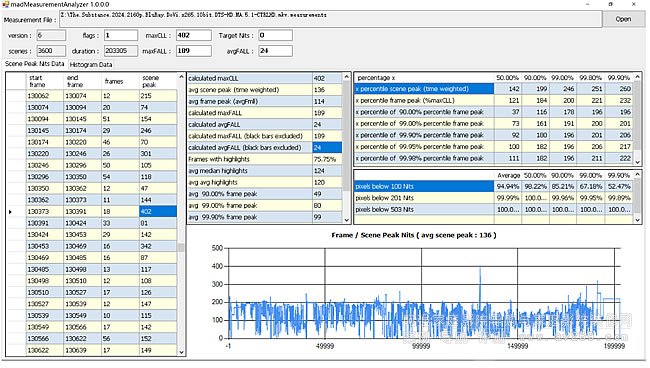
Task: Click scroll-up arrow of the scene list
Action: pos(181,77)
